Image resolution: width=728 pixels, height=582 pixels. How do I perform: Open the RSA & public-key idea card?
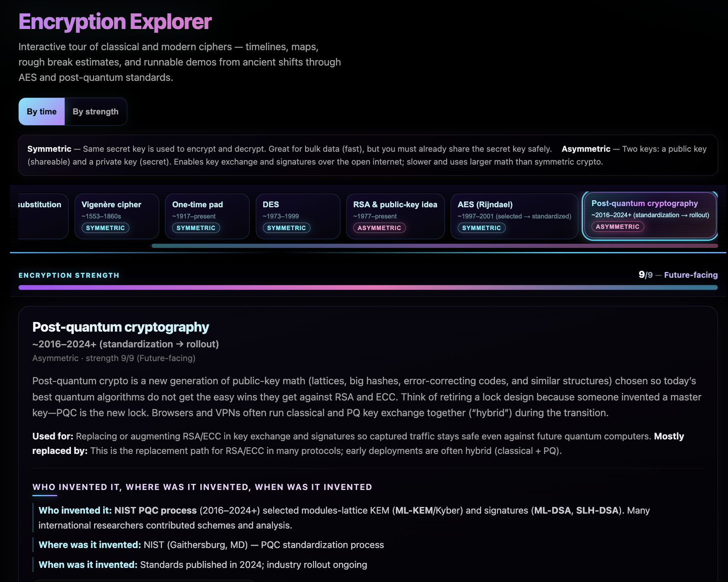[x=395, y=216]
